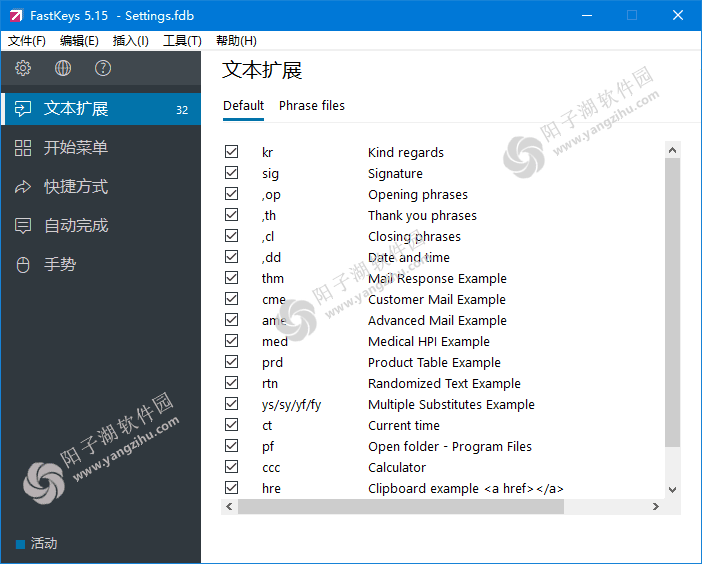
Task: Click the horizontal scrollbar right arrow
Action: (656, 507)
